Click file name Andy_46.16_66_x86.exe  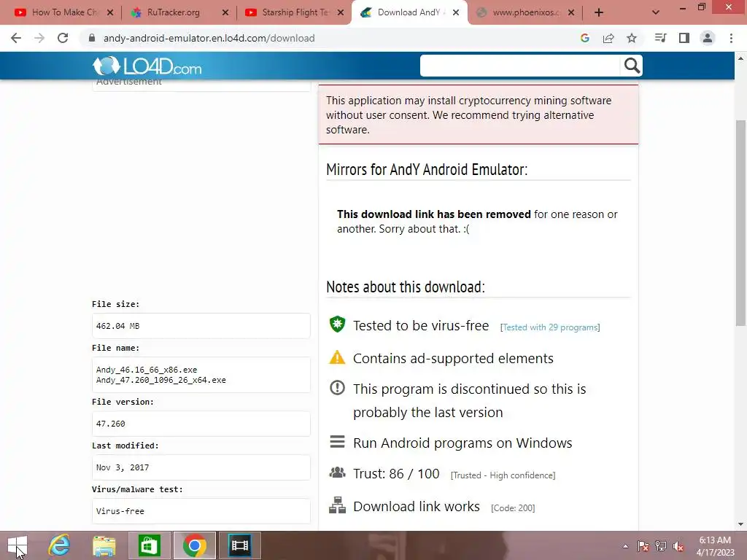coord(146,370)
